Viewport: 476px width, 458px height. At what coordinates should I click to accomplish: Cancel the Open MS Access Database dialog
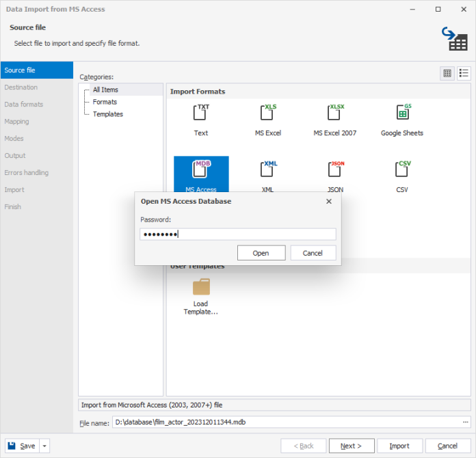[313, 253]
